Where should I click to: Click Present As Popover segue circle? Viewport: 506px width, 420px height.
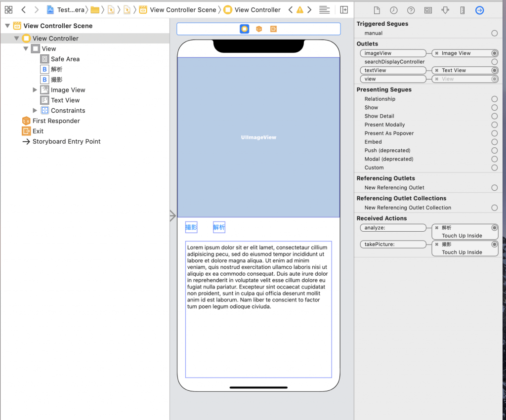494,133
